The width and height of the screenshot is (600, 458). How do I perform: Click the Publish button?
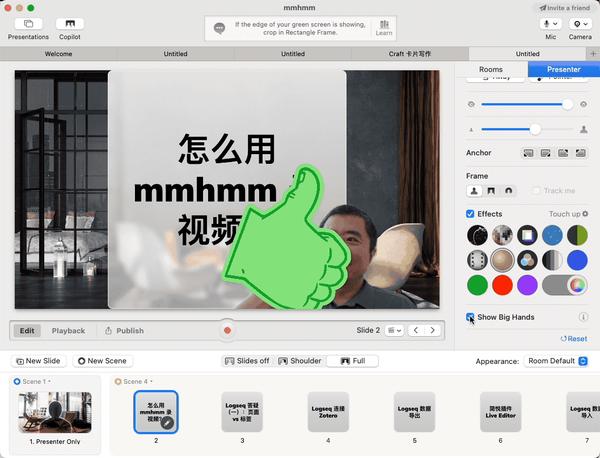tap(125, 331)
